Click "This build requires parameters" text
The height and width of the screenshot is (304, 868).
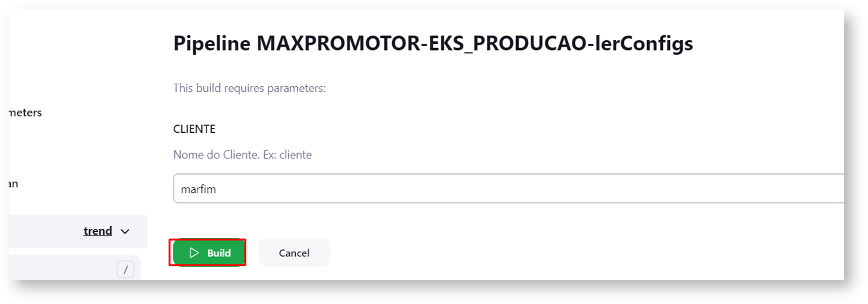tap(249, 88)
